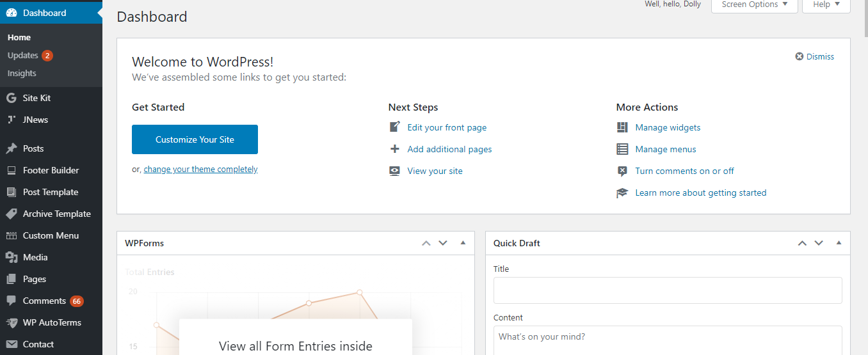Click the Archive Template tag icon
Viewport: 868px width, 355px height.
pyautogui.click(x=11, y=214)
